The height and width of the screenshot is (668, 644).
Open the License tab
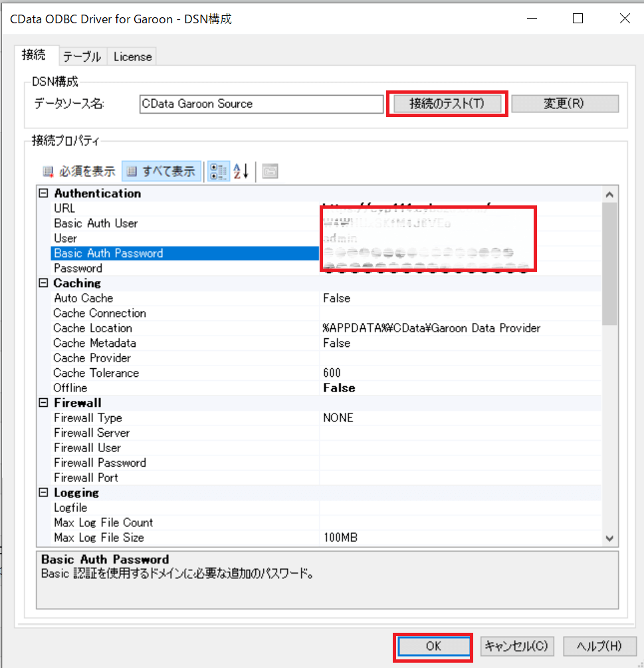click(132, 56)
